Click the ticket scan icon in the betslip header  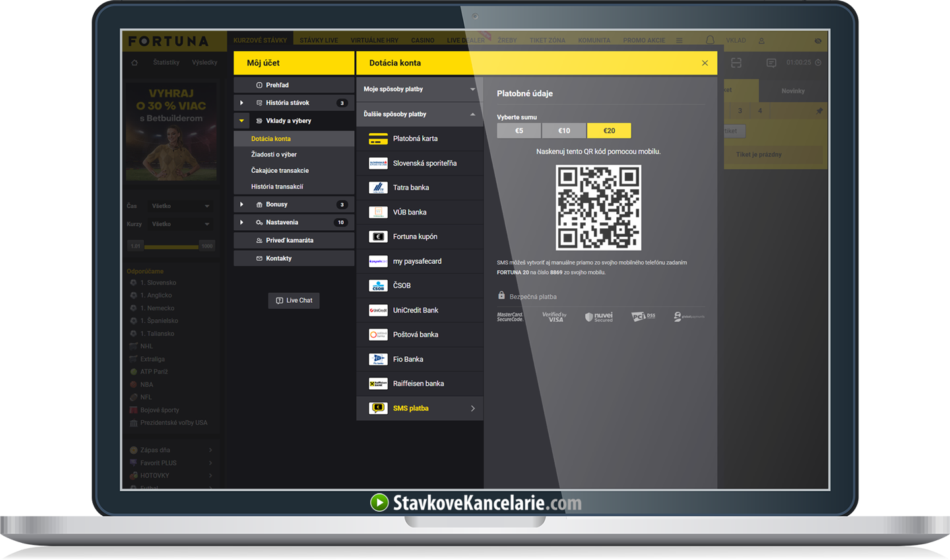(736, 63)
